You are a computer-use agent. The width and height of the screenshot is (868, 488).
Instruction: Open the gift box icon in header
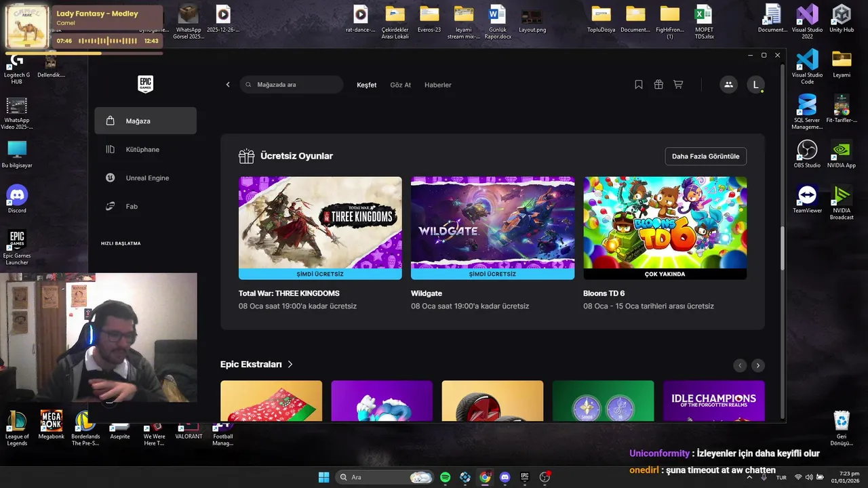(x=658, y=85)
